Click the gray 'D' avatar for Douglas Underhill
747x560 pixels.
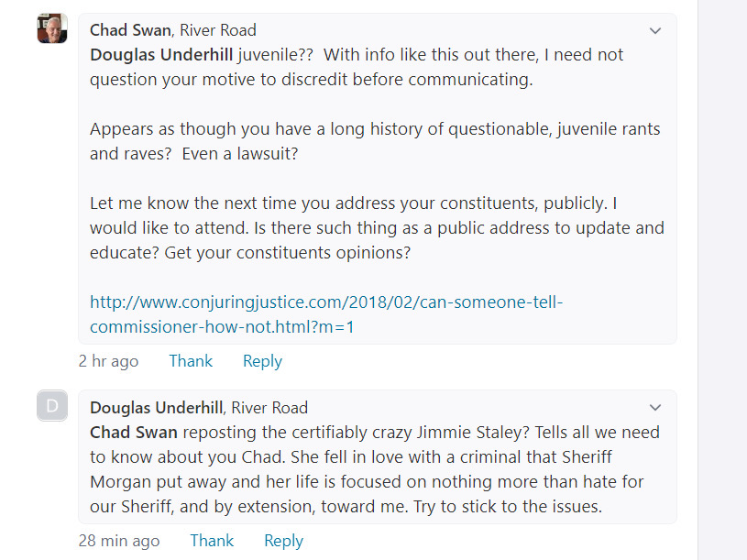click(x=52, y=405)
